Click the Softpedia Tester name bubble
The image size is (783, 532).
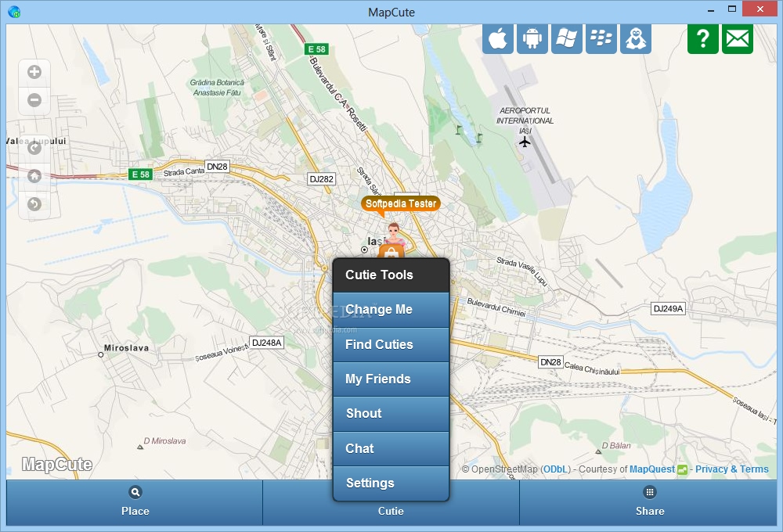(400, 203)
